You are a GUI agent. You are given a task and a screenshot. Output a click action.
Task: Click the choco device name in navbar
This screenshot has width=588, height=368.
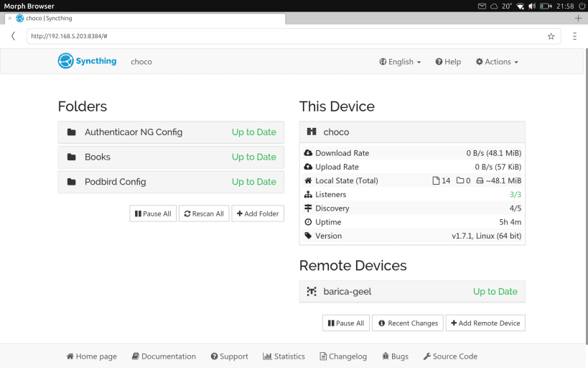141,62
